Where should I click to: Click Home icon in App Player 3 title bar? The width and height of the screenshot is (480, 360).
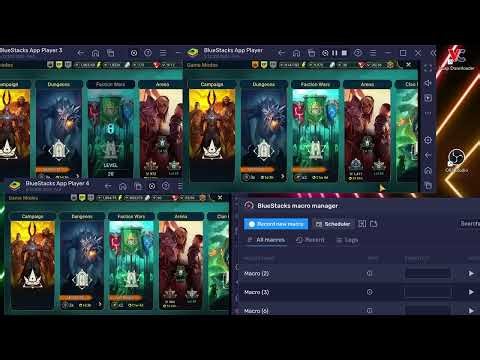point(95,53)
